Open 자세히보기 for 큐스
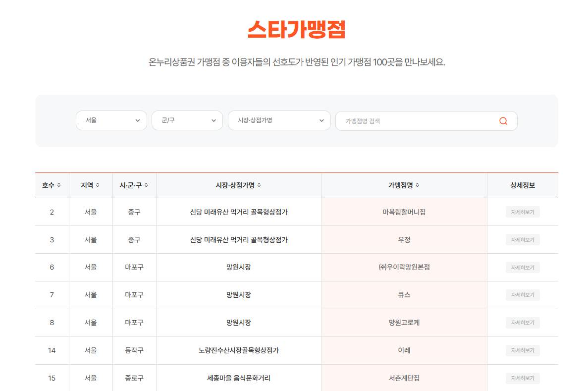This screenshot has width=588, height=391. (x=523, y=295)
